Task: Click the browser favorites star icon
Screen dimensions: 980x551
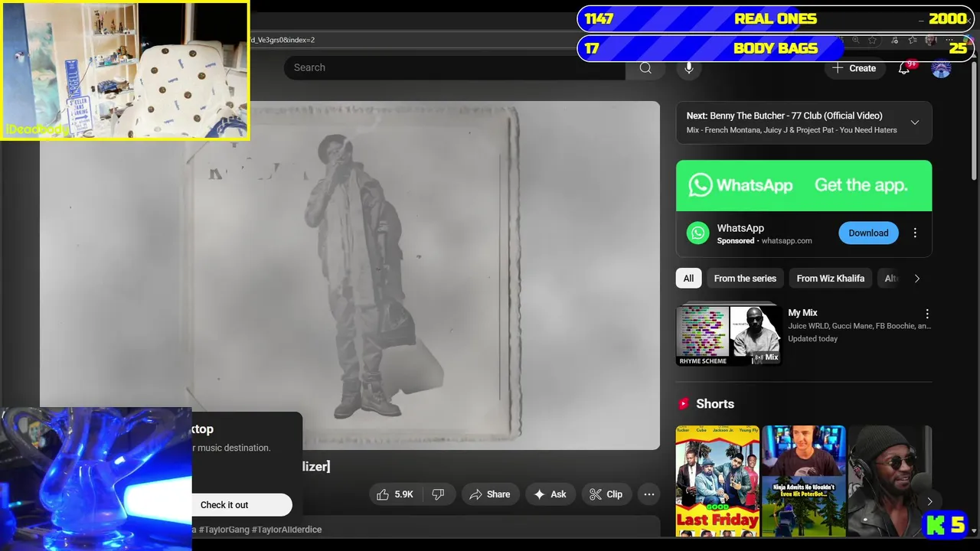Action: coord(872,40)
